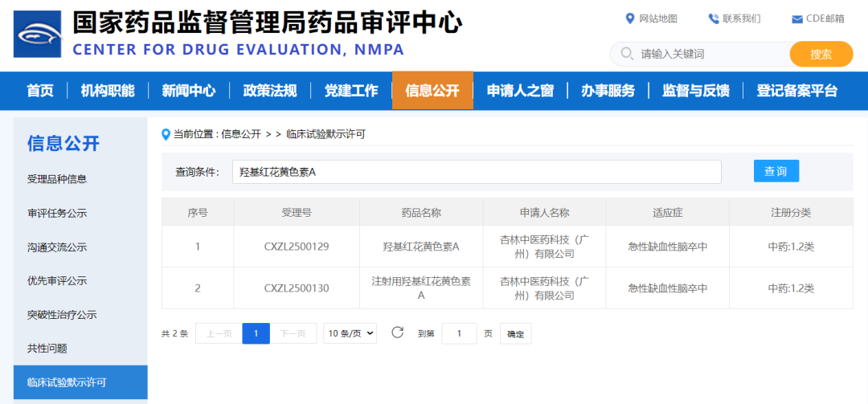Click the 药品名称 column header
The height and width of the screenshot is (404, 868).
(x=421, y=213)
